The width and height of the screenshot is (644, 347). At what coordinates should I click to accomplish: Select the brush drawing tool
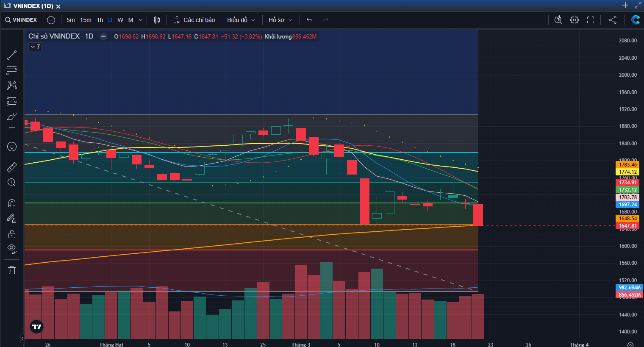pos(12,116)
